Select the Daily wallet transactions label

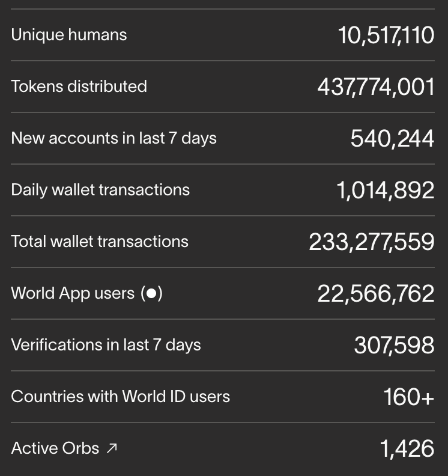(x=100, y=190)
